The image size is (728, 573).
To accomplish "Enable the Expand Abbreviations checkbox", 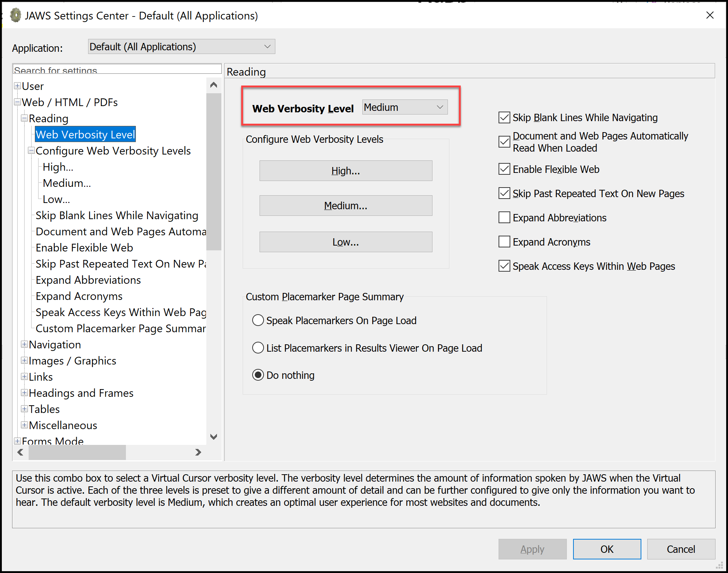I will (x=504, y=218).
